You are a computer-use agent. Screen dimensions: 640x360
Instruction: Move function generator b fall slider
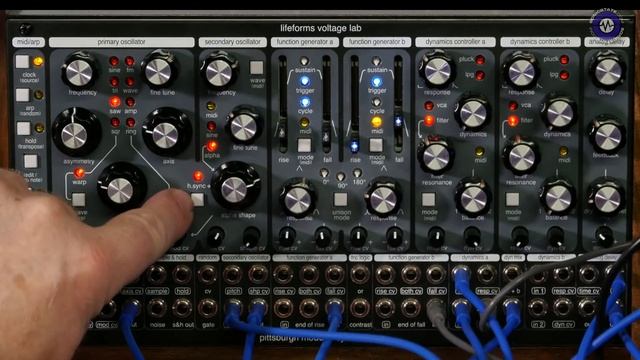pos(398,121)
